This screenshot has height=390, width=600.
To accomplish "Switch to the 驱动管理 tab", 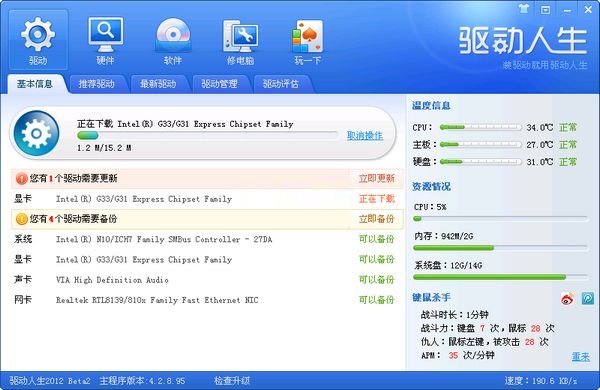I will (220, 84).
